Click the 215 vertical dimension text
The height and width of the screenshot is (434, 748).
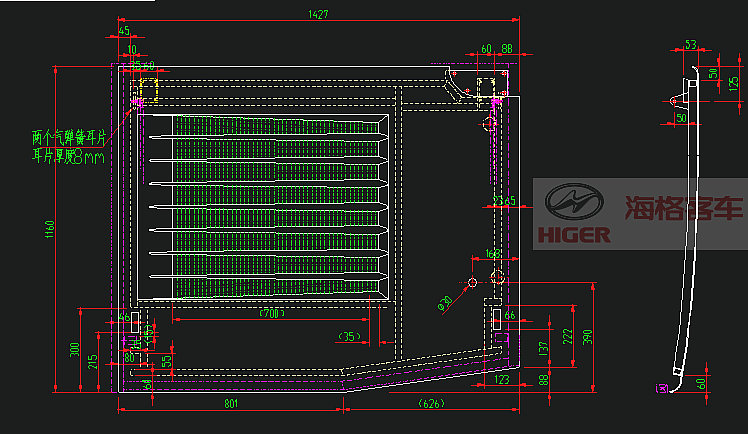93,360
